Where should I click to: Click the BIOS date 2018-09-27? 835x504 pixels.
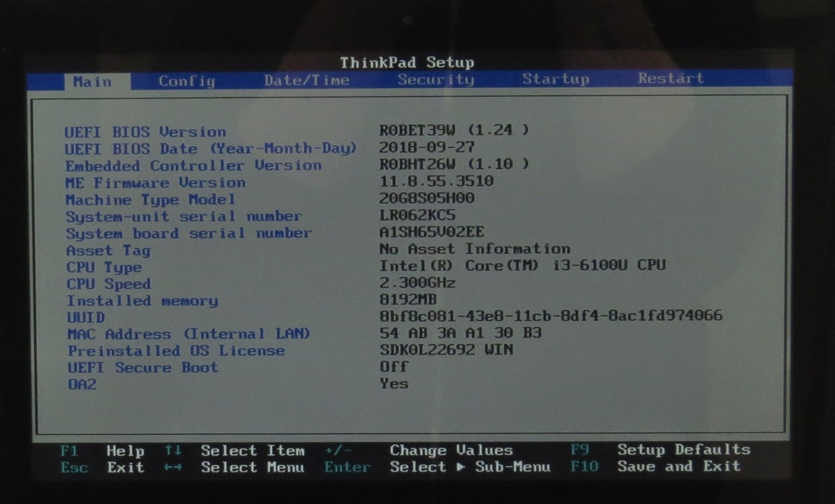427,147
